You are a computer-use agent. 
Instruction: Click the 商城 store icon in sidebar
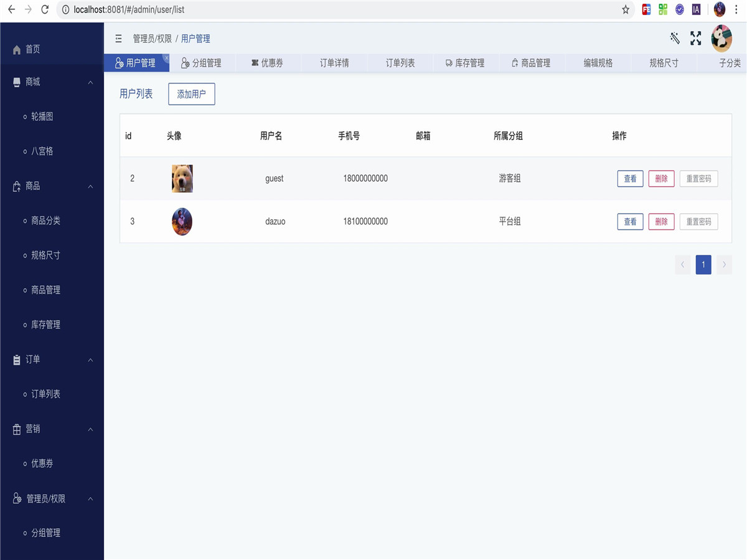(17, 82)
